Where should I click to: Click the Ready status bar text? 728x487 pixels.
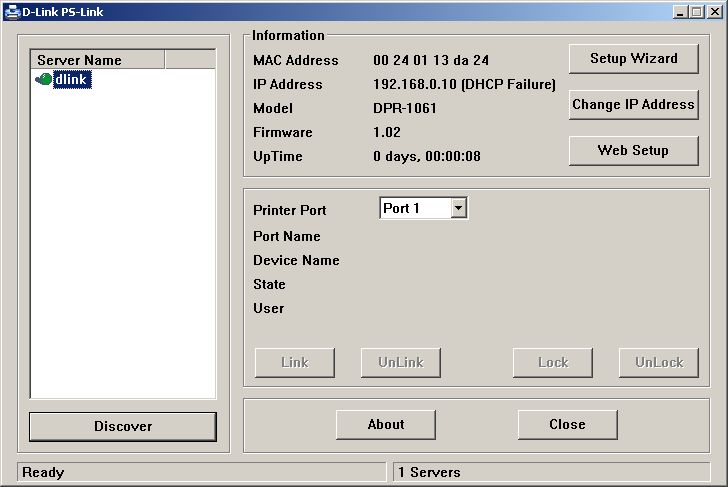point(43,473)
